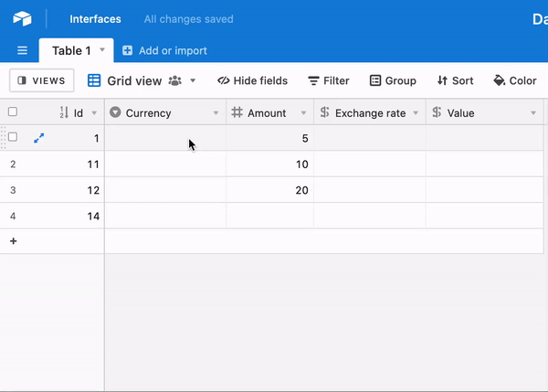This screenshot has width=548, height=392.
Task: Open Sort options from the toolbar
Action: 455,80
